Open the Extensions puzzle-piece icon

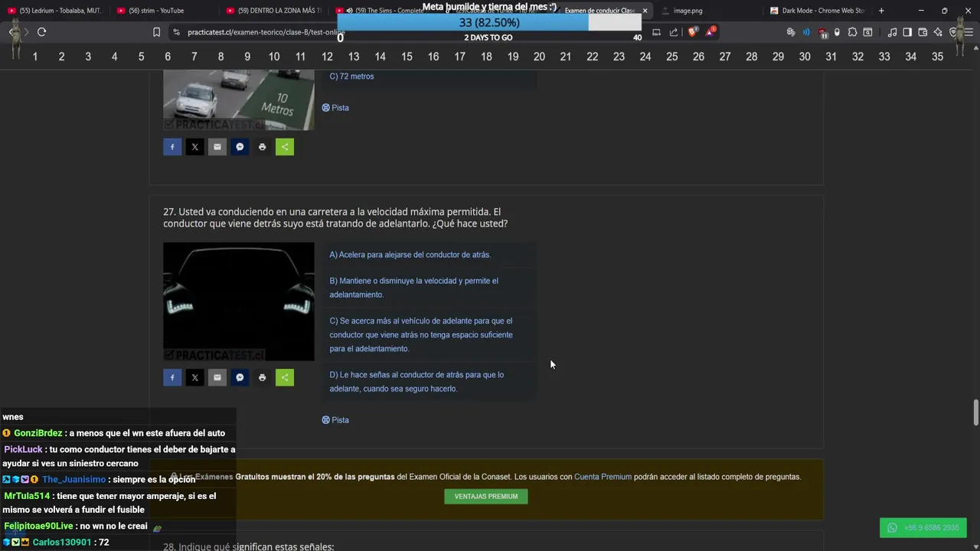852,32
